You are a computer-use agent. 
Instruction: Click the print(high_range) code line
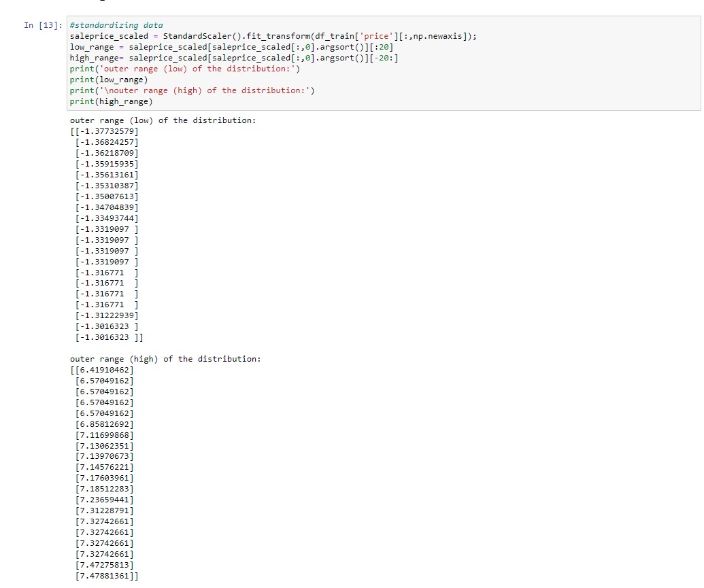tap(112, 101)
